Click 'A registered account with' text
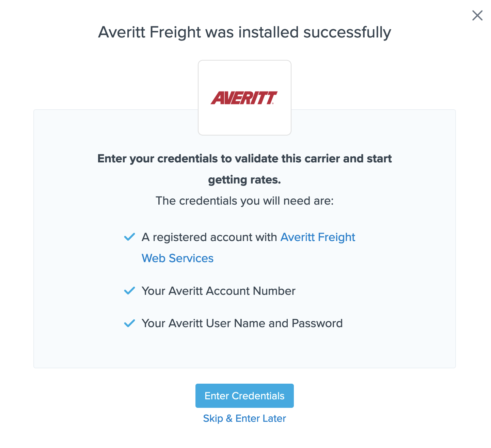 (209, 237)
